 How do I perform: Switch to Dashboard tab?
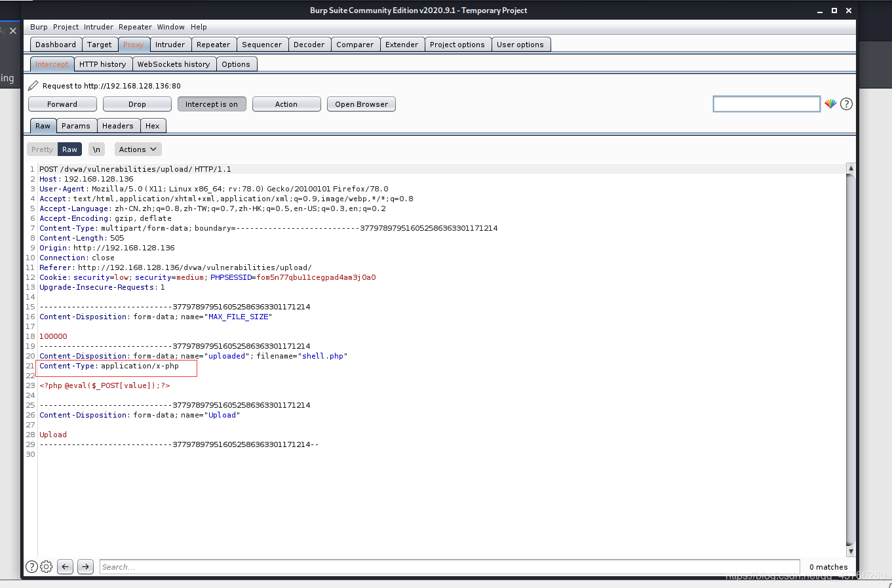56,45
